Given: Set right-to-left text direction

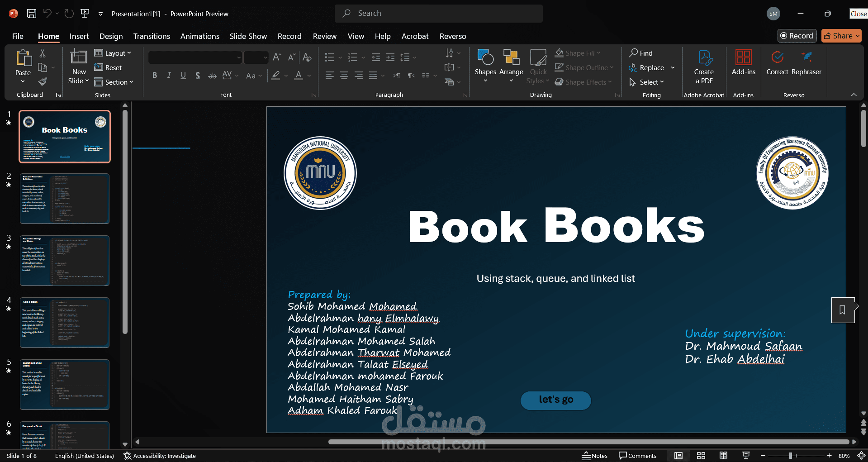Looking at the screenshot, I should click(x=411, y=76).
